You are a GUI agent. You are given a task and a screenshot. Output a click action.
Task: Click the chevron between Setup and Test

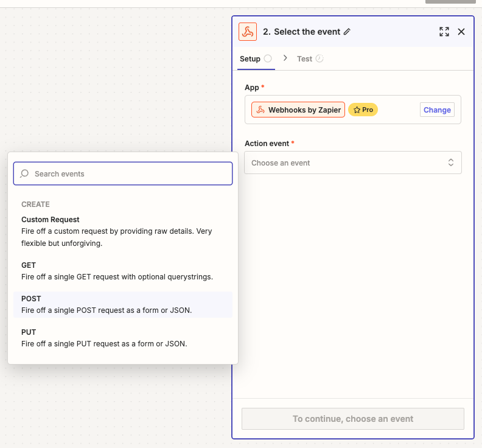click(x=285, y=58)
